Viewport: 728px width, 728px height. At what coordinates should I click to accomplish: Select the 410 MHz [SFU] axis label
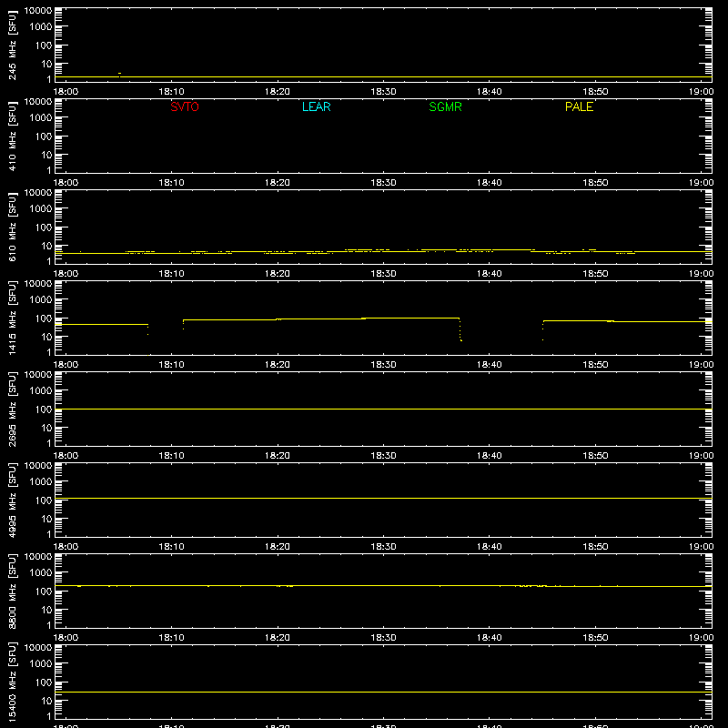[13, 136]
